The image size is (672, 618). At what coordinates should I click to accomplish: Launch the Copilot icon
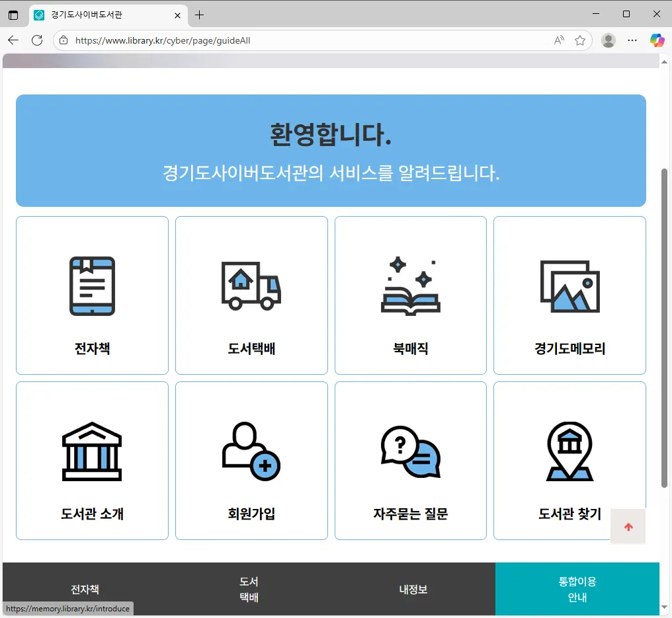pyautogui.click(x=657, y=40)
